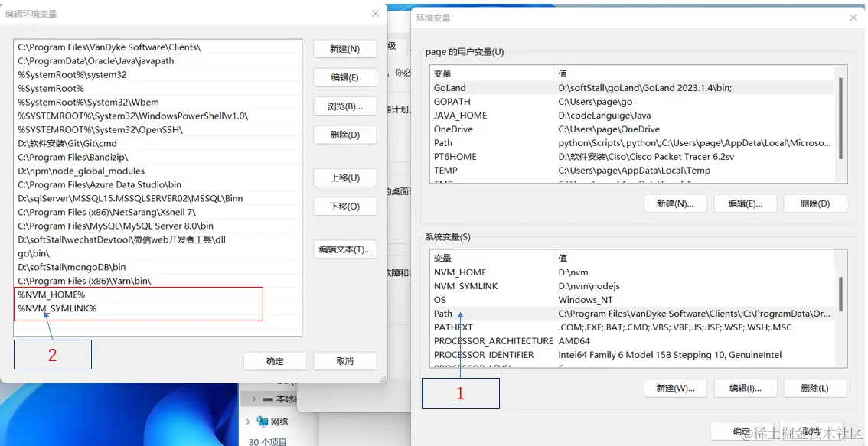Click the 网络 network icon in File Explorer
The width and height of the screenshot is (868, 446).
[263, 422]
